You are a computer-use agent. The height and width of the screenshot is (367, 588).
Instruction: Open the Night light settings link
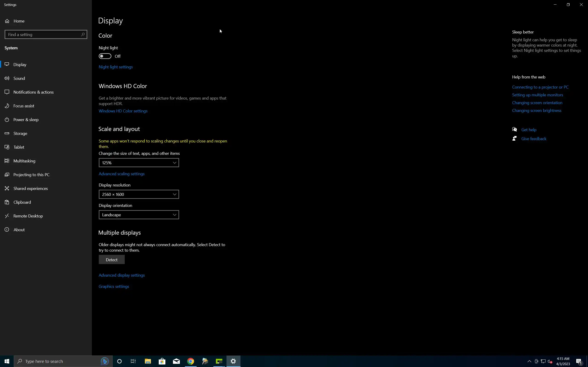point(116,67)
